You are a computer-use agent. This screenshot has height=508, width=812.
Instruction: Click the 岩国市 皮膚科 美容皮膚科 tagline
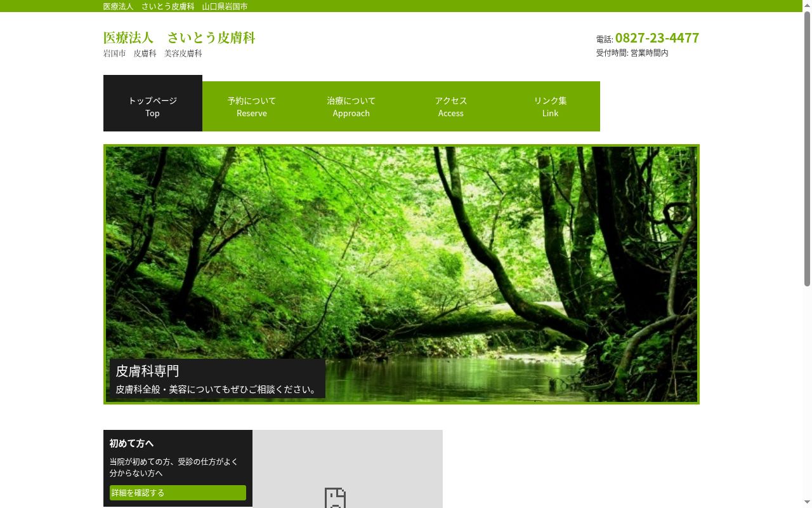pos(153,53)
